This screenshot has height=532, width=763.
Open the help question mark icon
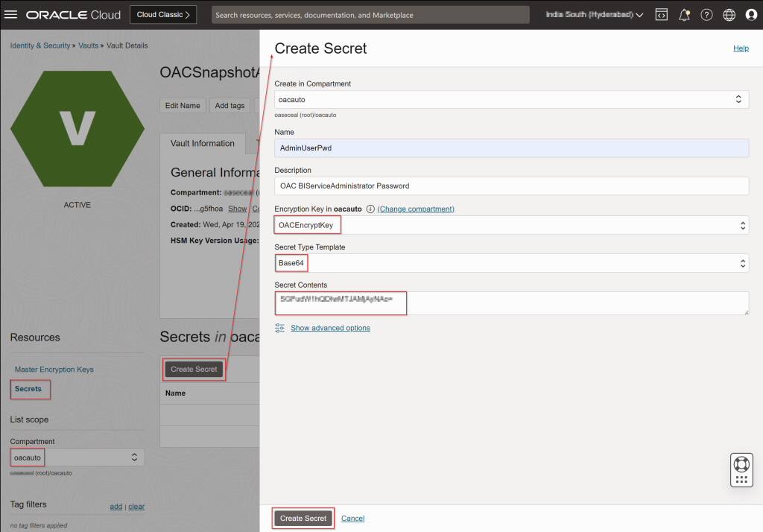[706, 14]
